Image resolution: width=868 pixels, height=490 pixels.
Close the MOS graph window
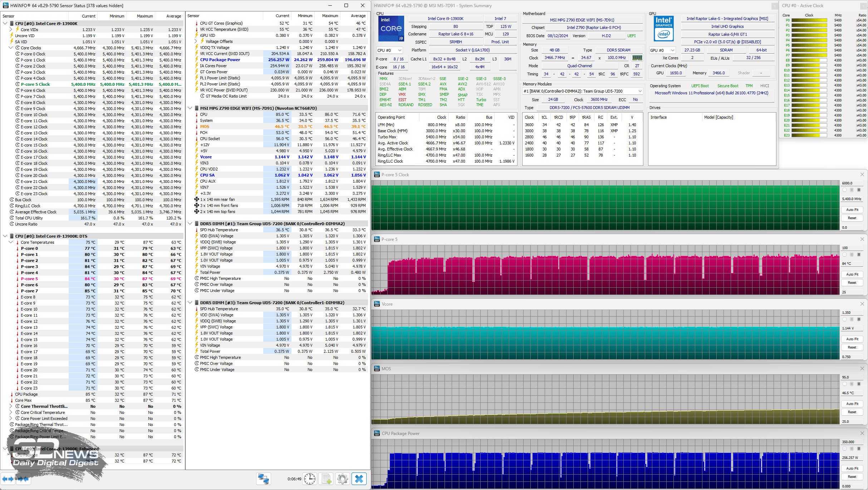(862, 368)
